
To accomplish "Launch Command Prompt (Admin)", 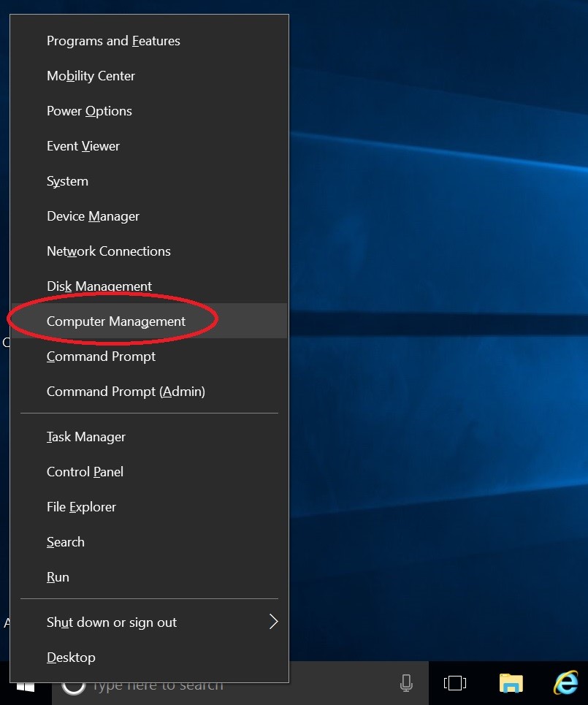I will point(126,392).
